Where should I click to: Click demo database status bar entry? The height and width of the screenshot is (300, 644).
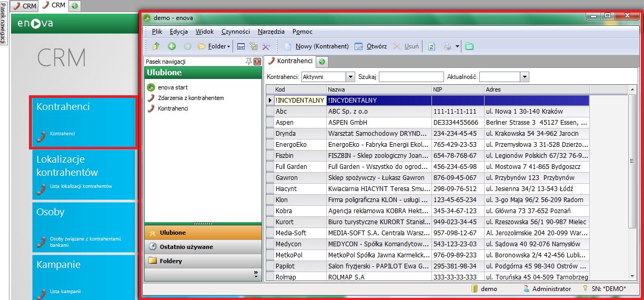click(x=485, y=288)
